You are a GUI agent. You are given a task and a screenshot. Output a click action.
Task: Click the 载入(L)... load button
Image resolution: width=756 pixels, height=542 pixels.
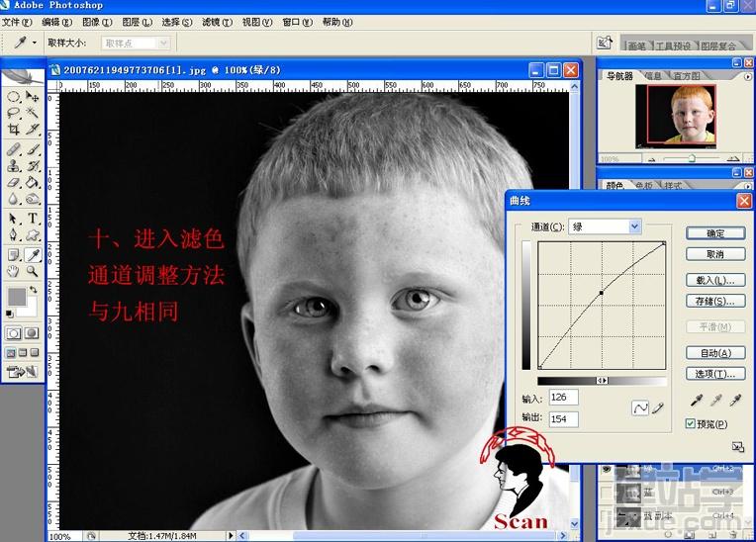[x=715, y=280]
